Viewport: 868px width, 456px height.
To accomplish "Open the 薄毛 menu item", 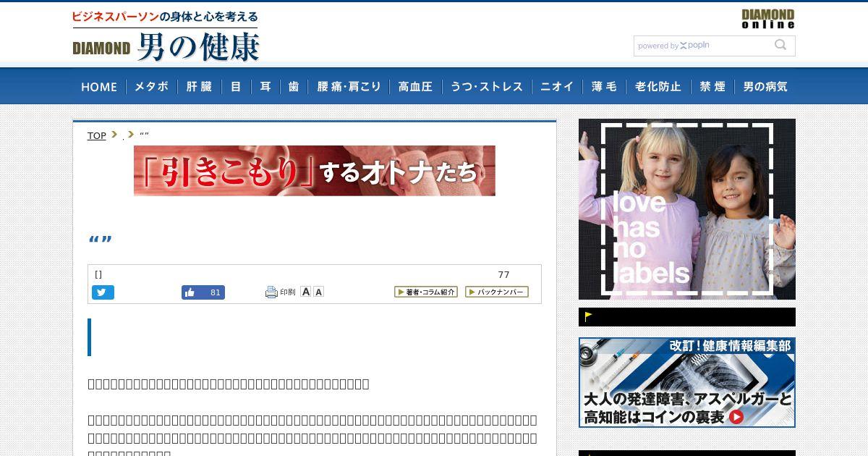I will tap(604, 86).
